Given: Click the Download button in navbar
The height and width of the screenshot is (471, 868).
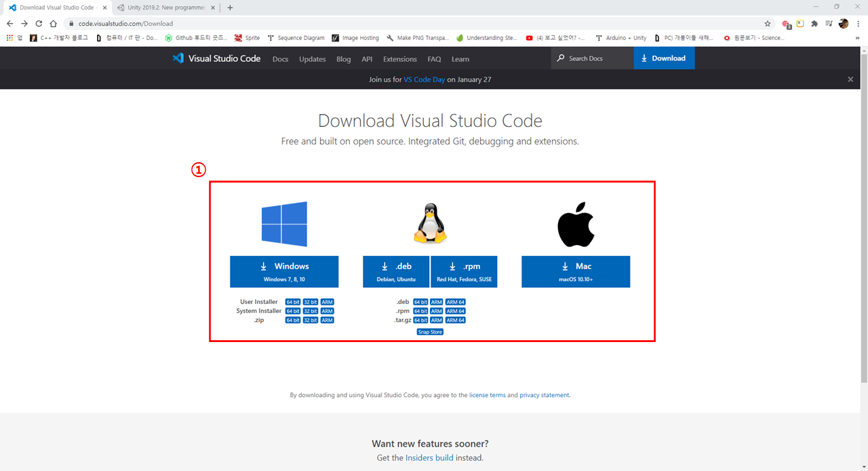Looking at the screenshot, I should (665, 58).
